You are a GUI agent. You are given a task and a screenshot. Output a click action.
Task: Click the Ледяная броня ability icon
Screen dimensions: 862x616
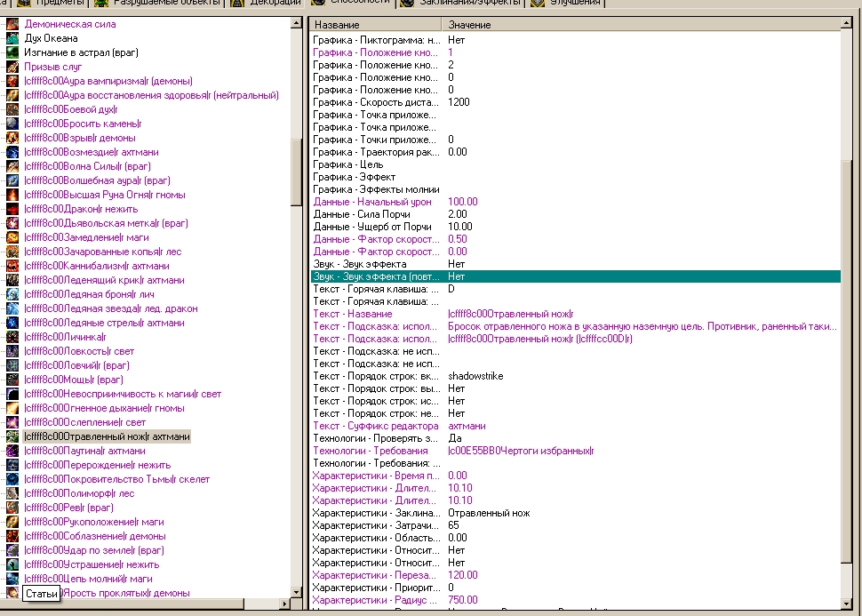pyautogui.click(x=12, y=294)
